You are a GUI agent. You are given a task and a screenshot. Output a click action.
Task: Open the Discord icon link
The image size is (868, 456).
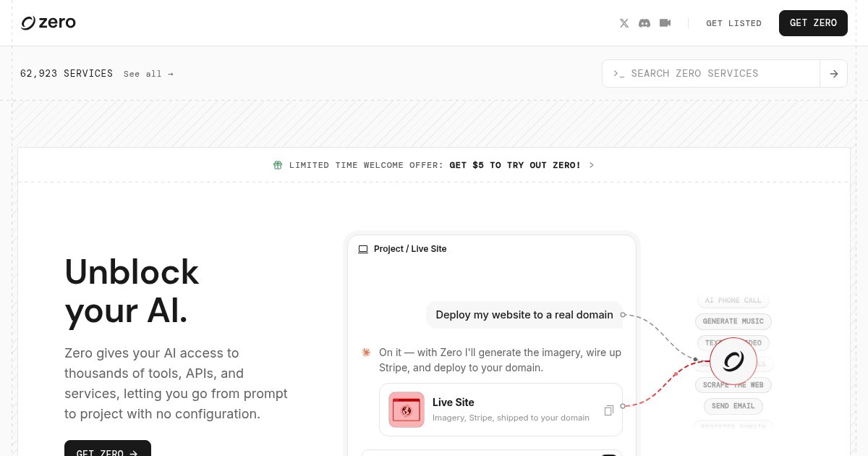[x=644, y=23]
